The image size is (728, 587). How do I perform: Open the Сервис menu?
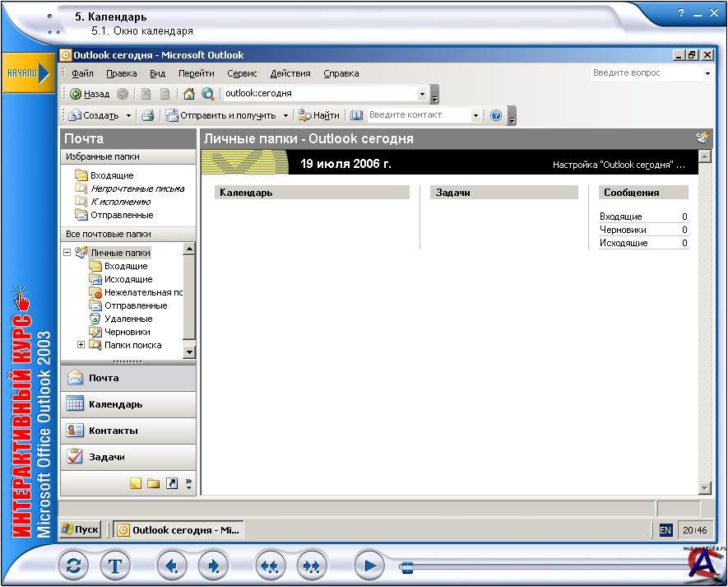click(x=242, y=73)
